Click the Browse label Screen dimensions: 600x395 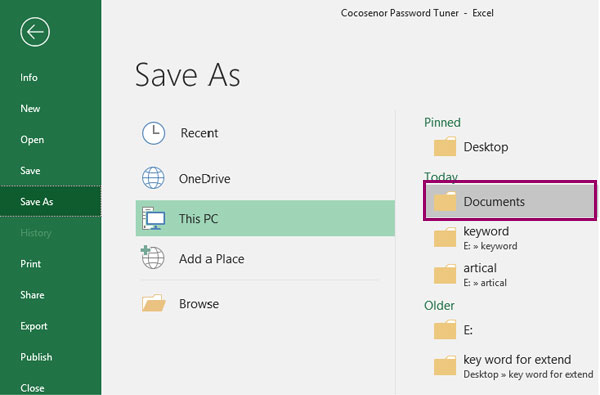pos(199,304)
